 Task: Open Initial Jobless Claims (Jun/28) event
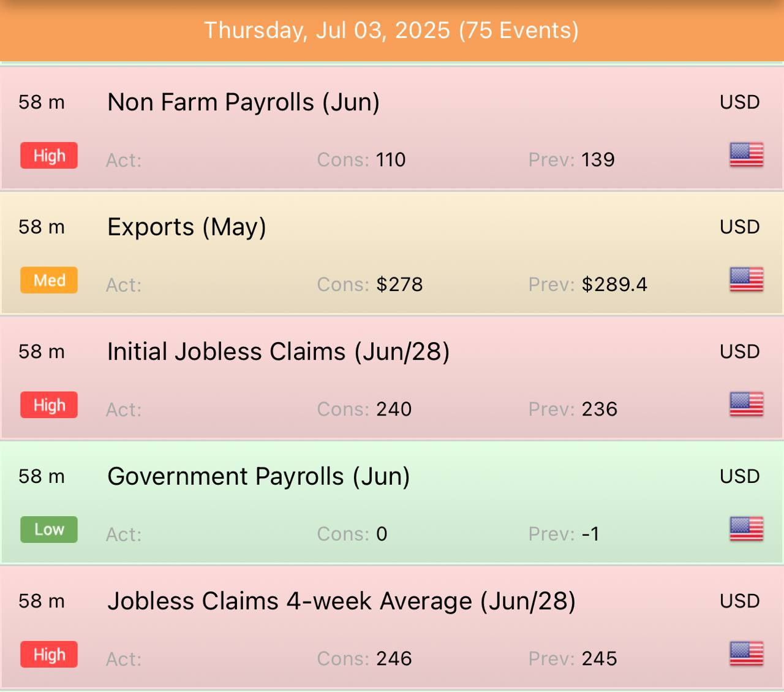[x=392, y=378]
